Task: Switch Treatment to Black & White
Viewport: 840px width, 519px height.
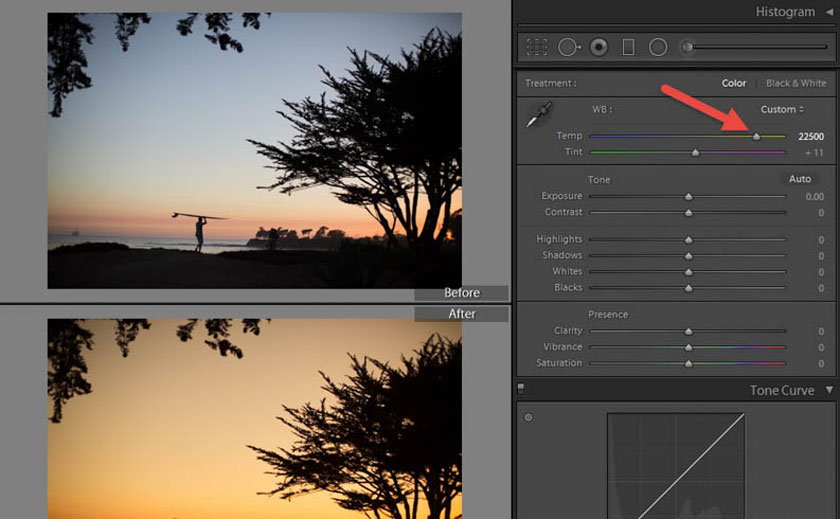Action: pos(796,84)
